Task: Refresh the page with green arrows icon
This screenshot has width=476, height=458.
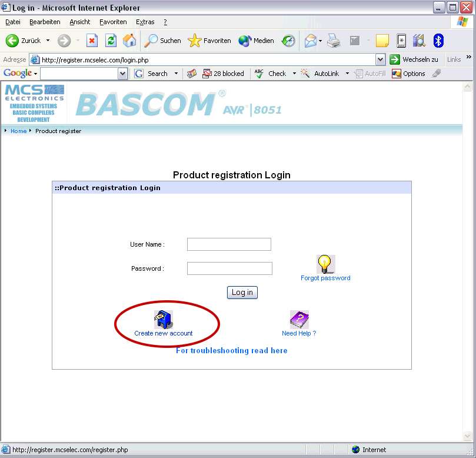Action: tap(111, 41)
